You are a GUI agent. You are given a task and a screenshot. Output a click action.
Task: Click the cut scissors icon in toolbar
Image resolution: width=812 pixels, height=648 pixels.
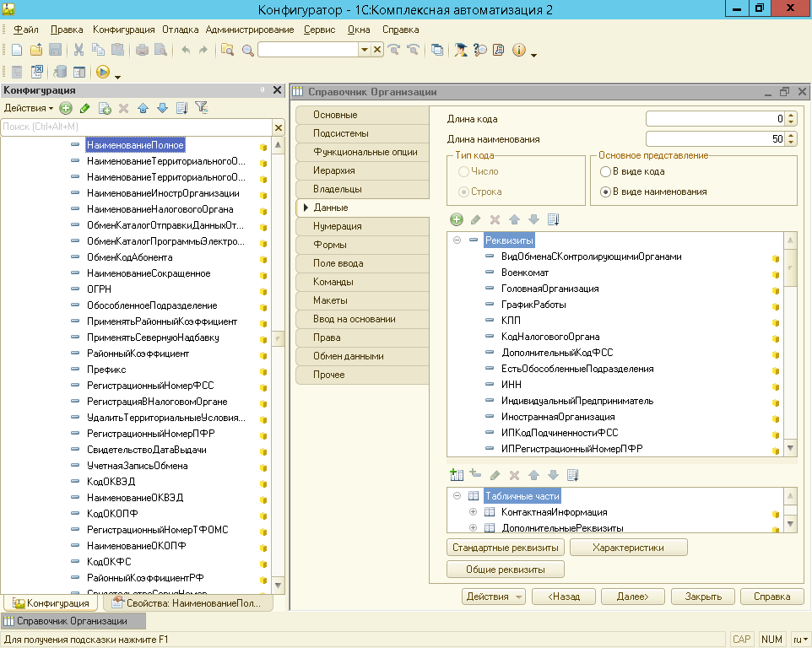pos(78,51)
